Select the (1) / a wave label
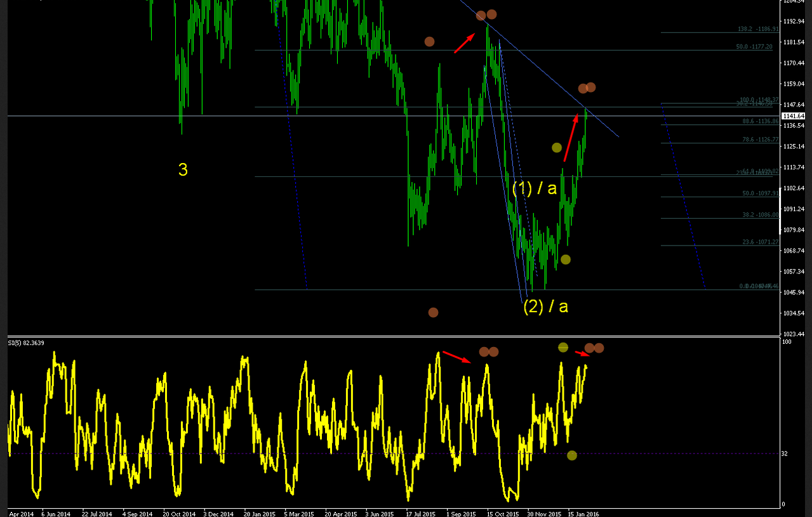This screenshot has width=812, height=517. 535,188
